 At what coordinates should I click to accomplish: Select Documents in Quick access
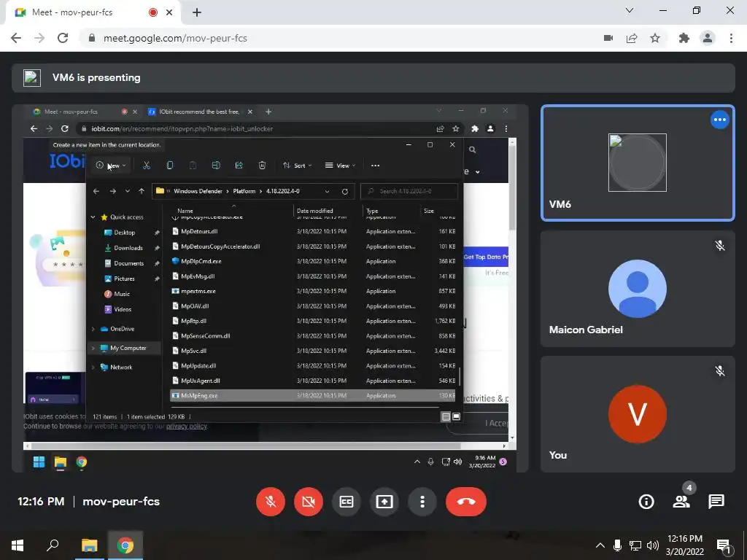tap(128, 263)
